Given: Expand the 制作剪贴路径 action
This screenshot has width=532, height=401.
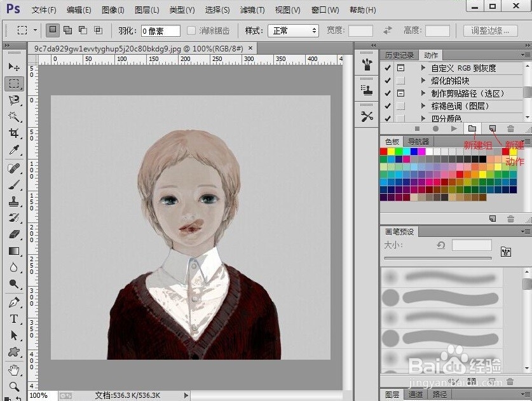Looking at the screenshot, I should 423,93.
